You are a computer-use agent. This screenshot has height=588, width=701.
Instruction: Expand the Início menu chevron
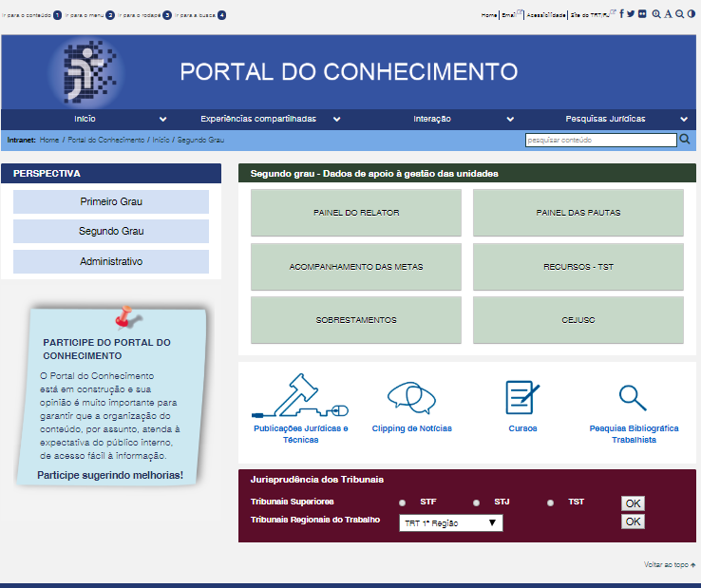coord(162,120)
